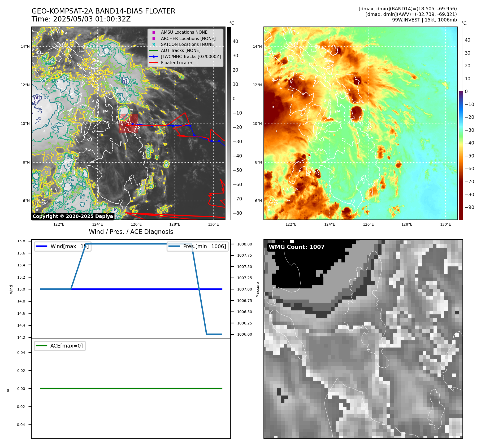This screenshot has width=481, height=448.
Task: Click the '1007.00' pressure axis tick
Action: [245, 289]
